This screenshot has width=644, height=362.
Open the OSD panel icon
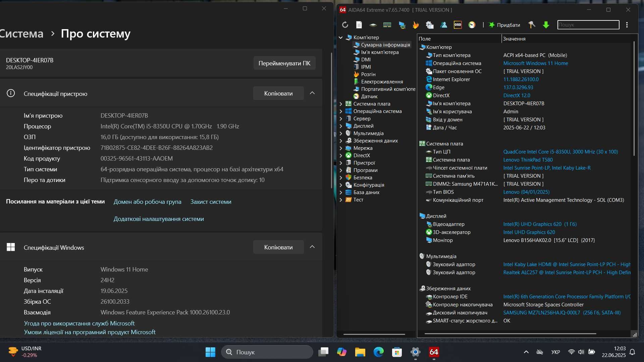pyautogui.click(x=458, y=25)
